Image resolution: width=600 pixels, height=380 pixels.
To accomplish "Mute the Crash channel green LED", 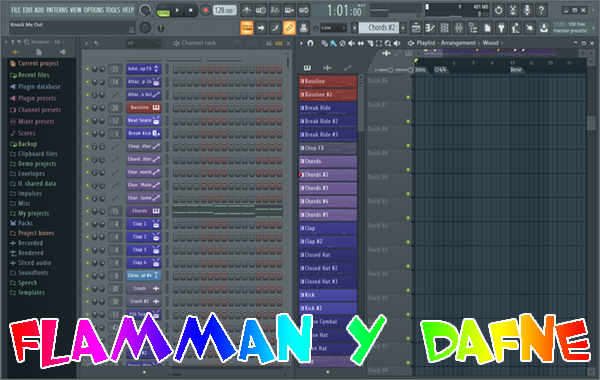I will pos(88,289).
